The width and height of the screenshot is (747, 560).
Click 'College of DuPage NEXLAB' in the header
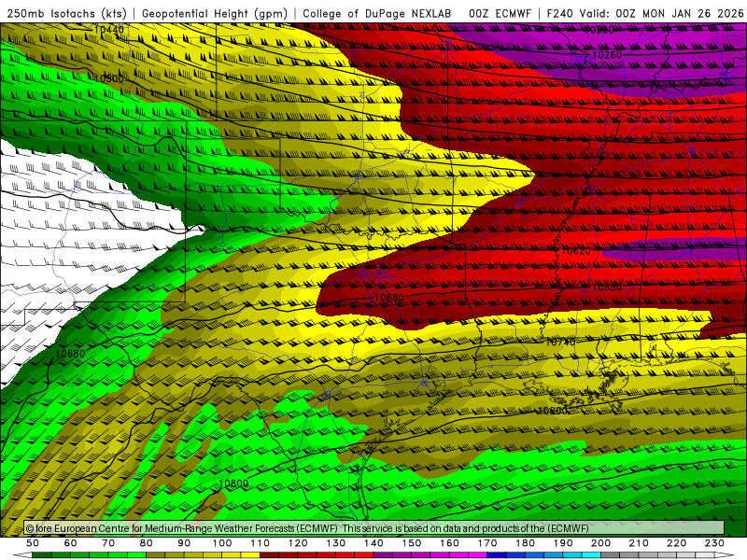click(x=377, y=13)
